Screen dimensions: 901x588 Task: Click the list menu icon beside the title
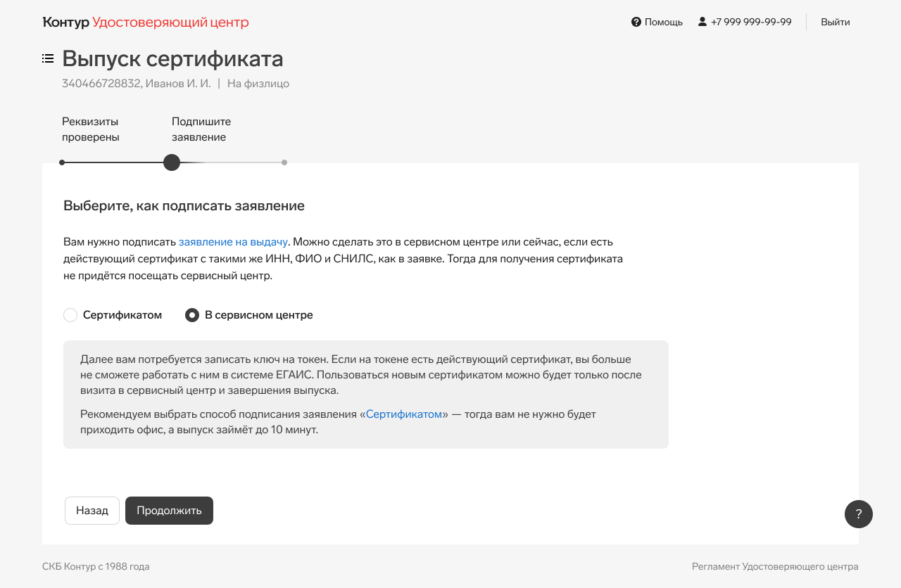(48, 58)
